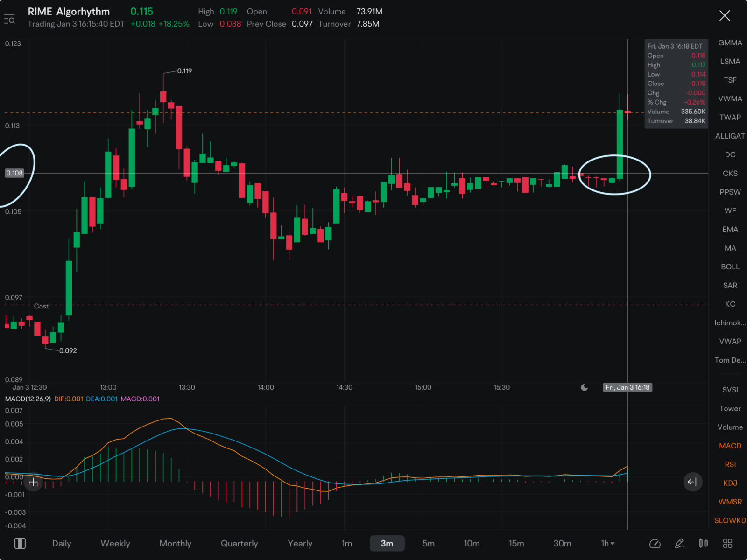Toggle the KDJ sub-indicator
Image resolution: width=747 pixels, height=560 pixels.
pos(730,483)
